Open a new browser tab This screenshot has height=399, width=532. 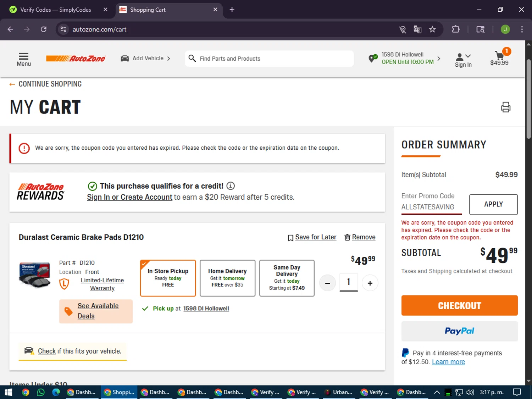(232, 10)
